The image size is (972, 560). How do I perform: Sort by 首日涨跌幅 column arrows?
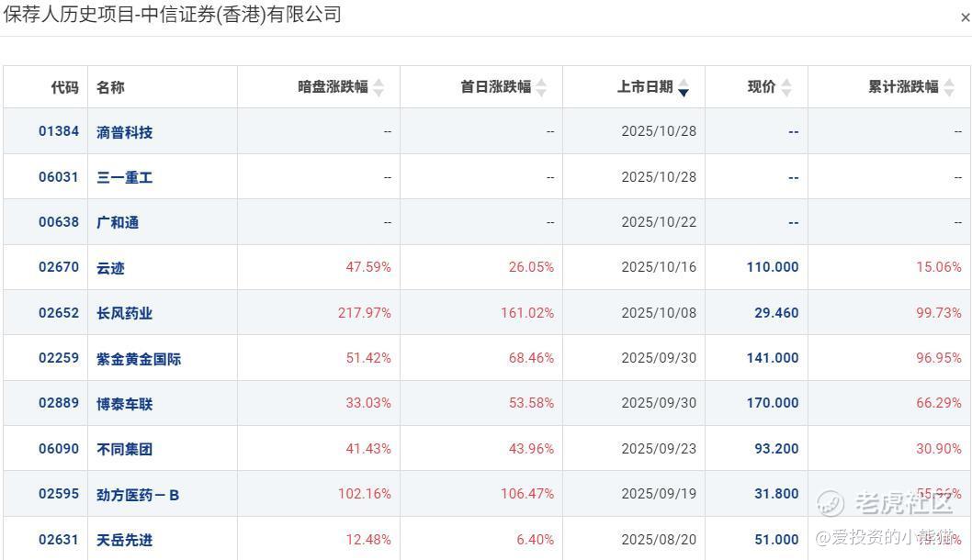coord(541,87)
